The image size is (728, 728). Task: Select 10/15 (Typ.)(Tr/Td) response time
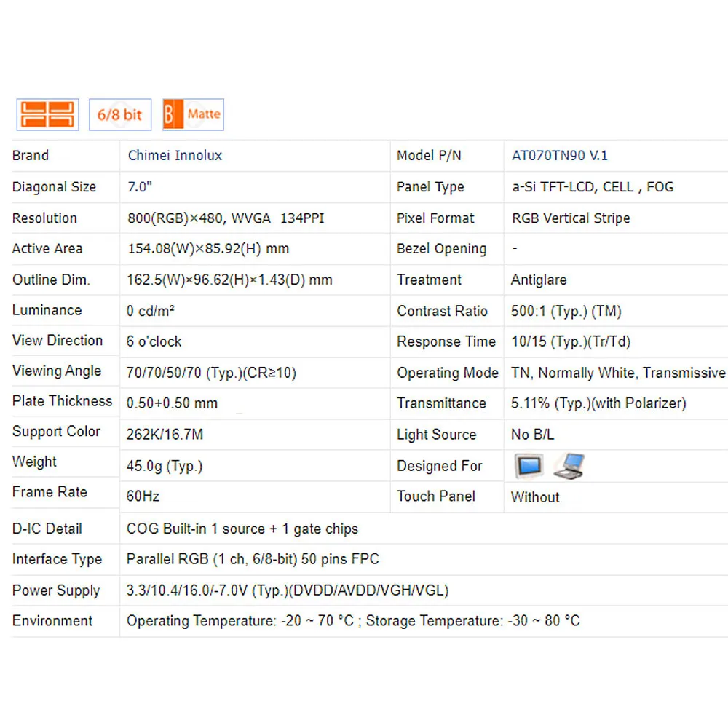[x=571, y=341]
